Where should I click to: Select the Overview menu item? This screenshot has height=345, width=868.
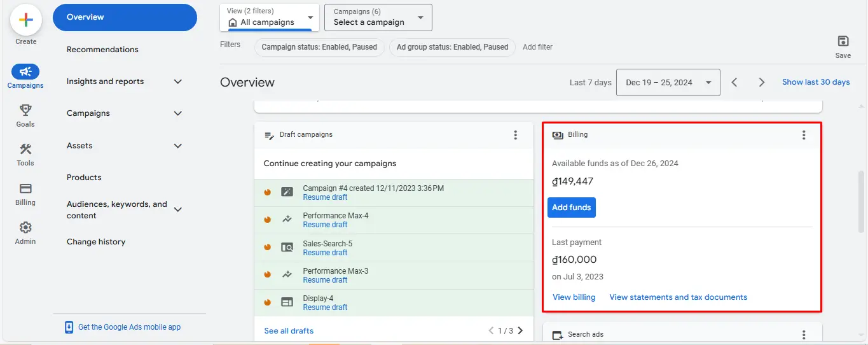tap(125, 17)
